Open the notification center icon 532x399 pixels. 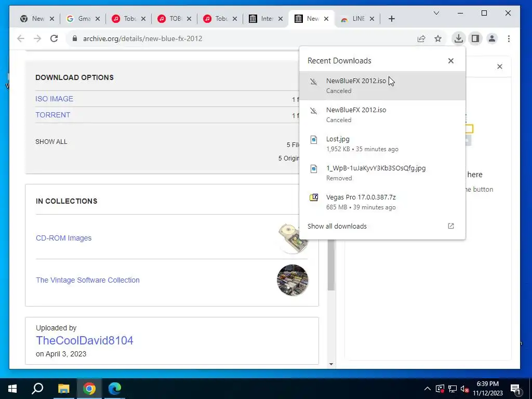(515, 389)
